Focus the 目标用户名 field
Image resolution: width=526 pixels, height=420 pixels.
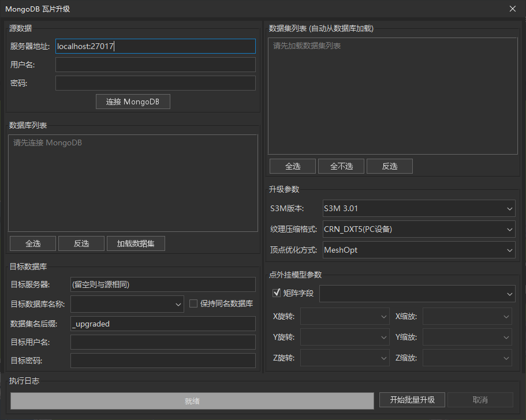click(x=163, y=342)
